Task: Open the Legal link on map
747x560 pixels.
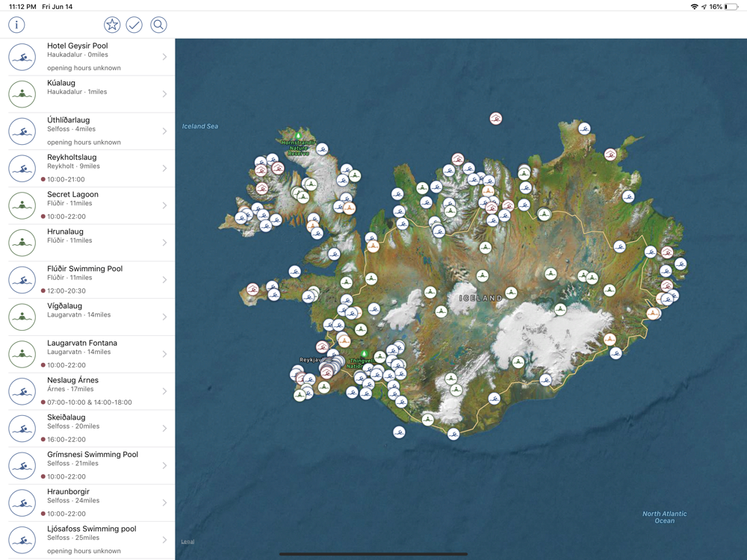Action: pyautogui.click(x=187, y=541)
